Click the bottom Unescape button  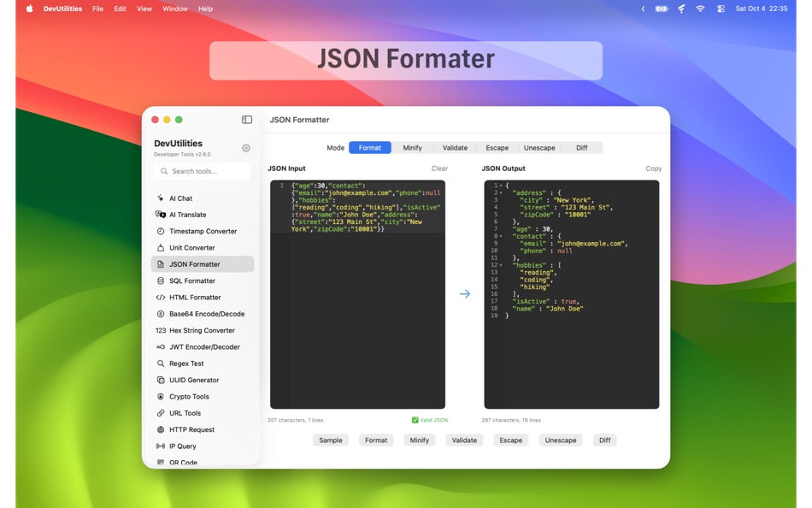(561, 440)
